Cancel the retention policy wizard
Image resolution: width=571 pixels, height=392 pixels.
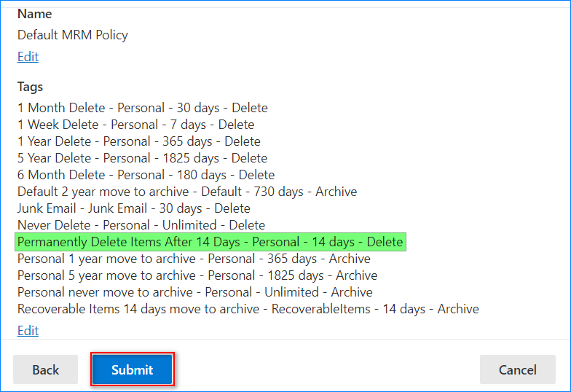click(517, 369)
